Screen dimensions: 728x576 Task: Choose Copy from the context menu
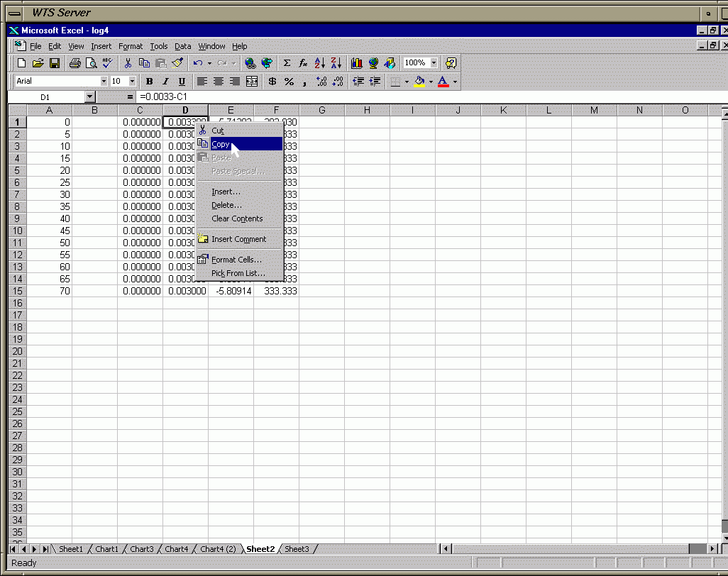(x=221, y=144)
